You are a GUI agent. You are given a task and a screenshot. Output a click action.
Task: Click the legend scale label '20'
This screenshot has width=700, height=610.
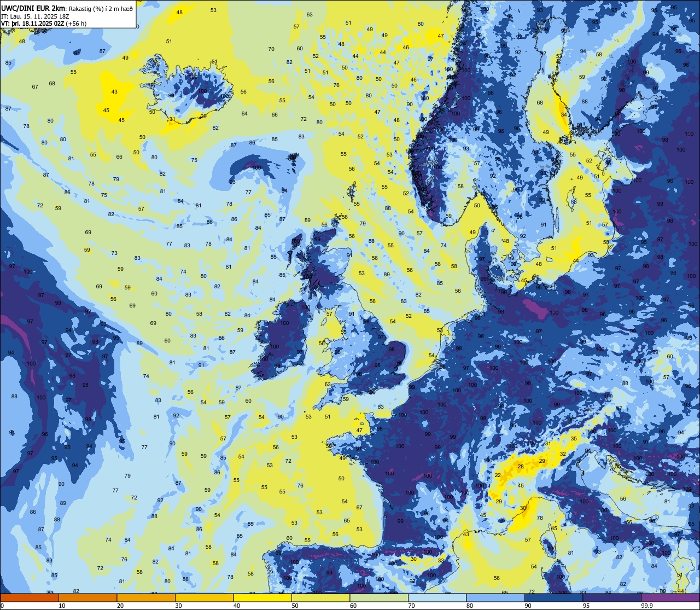click(120, 606)
